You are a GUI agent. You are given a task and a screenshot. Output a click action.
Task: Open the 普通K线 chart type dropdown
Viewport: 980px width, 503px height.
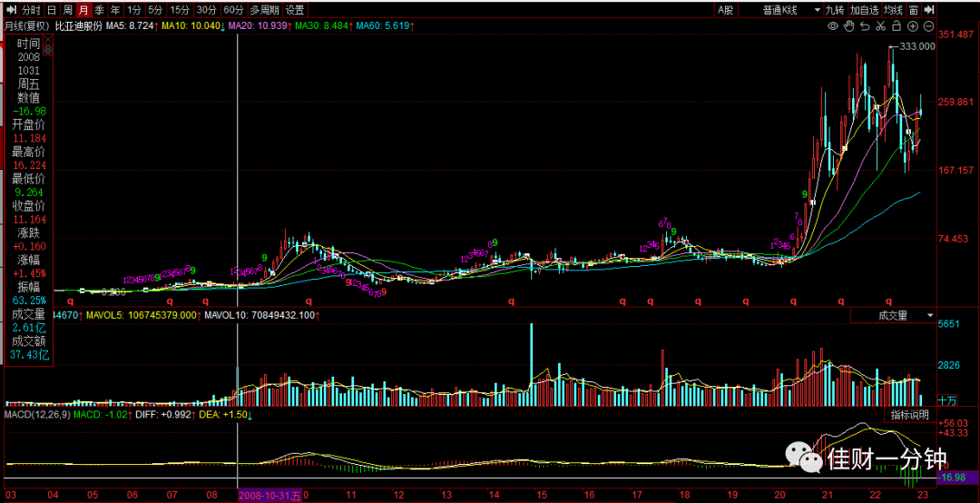click(x=789, y=10)
